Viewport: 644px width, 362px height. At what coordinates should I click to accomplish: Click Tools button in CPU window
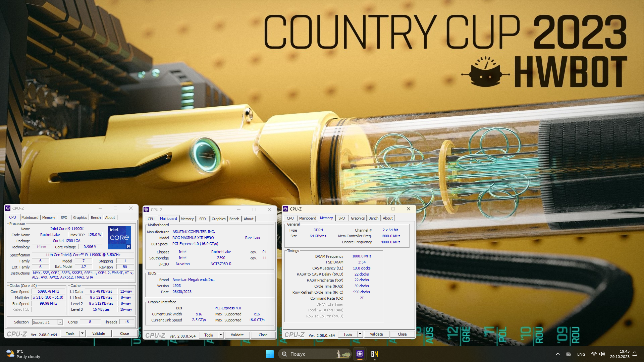(x=70, y=334)
